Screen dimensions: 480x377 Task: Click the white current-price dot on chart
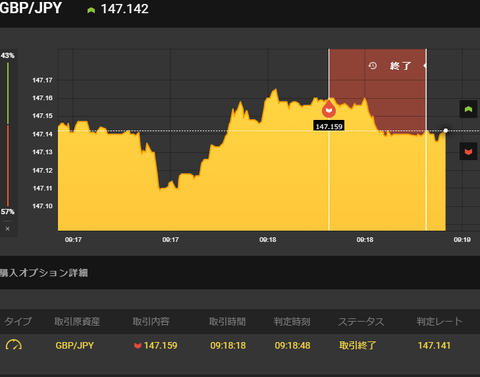pos(446,130)
